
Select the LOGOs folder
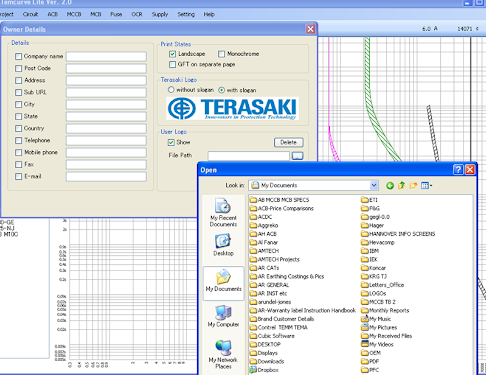point(374,293)
